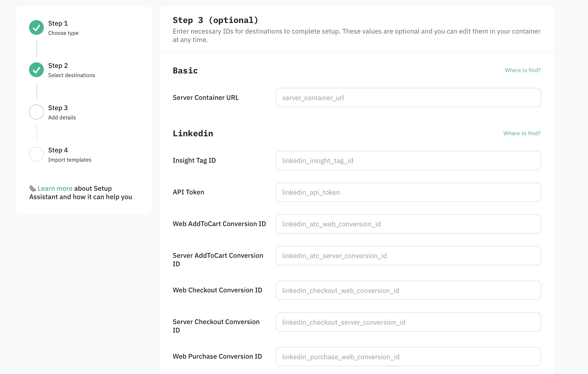Click the Insight Tag ID input field
Screen dimensions: 588x374
coord(408,160)
